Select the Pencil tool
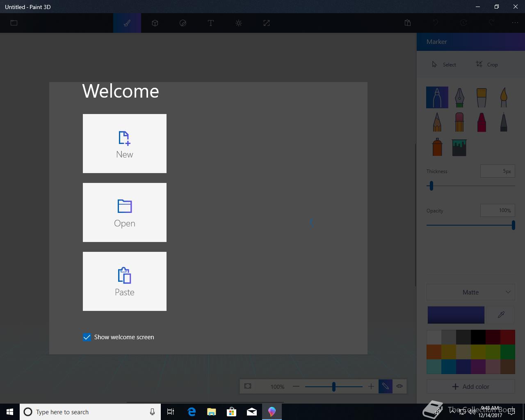525x420 pixels. coord(437,122)
